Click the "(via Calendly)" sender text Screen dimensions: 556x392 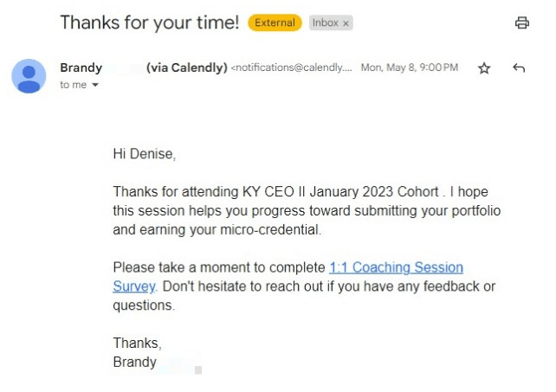tap(187, 67)
